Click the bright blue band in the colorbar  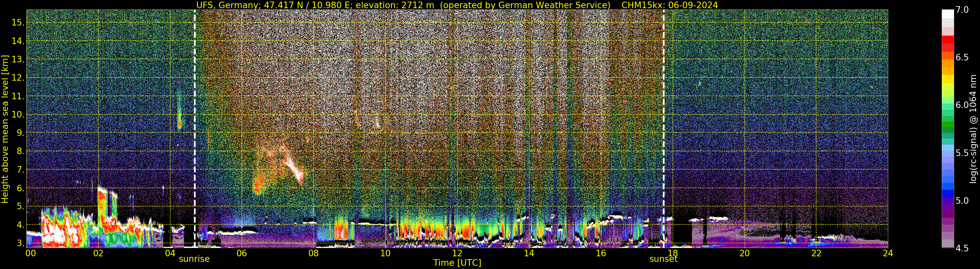click(948, 186)
